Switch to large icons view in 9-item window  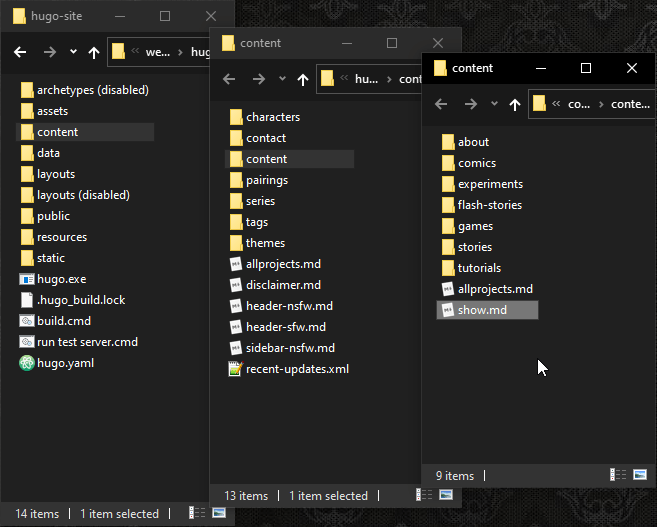tap(641, 476)
